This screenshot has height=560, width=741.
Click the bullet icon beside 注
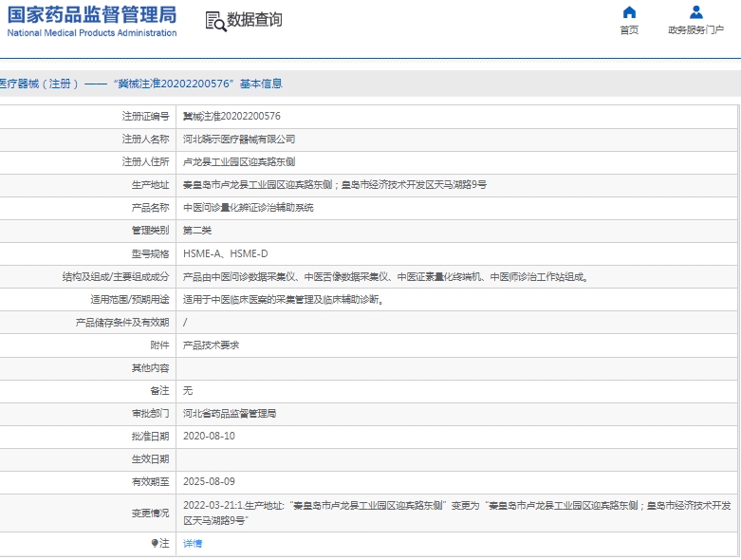coord(155,543)
